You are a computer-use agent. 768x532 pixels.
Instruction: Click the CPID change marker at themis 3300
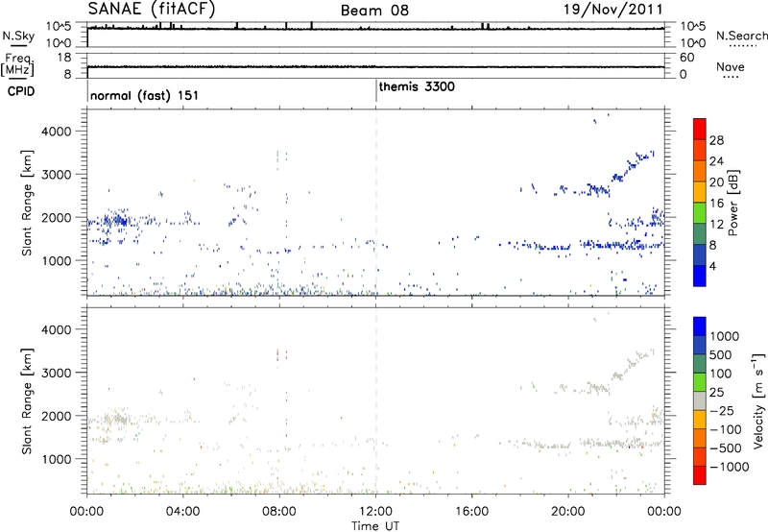(376, 90)
